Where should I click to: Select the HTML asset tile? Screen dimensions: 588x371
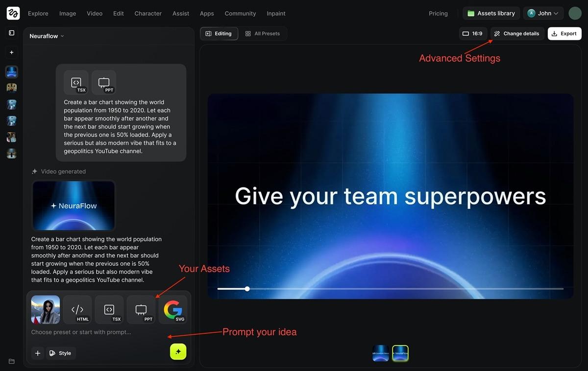(77, 309)
